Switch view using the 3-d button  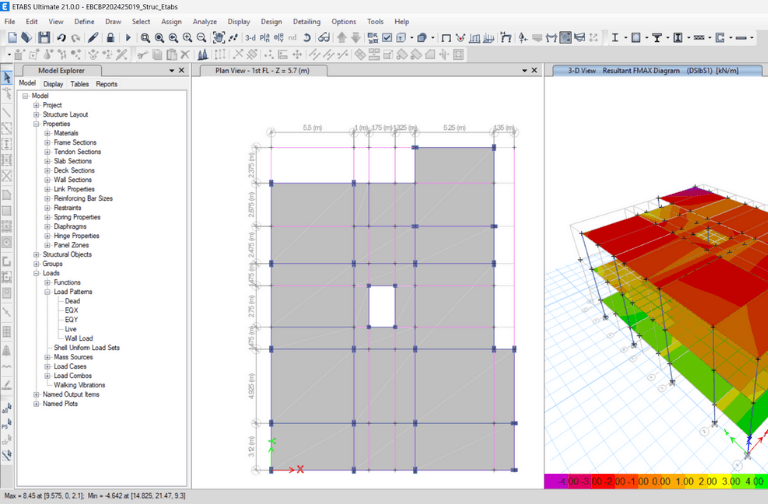(250, 38)
